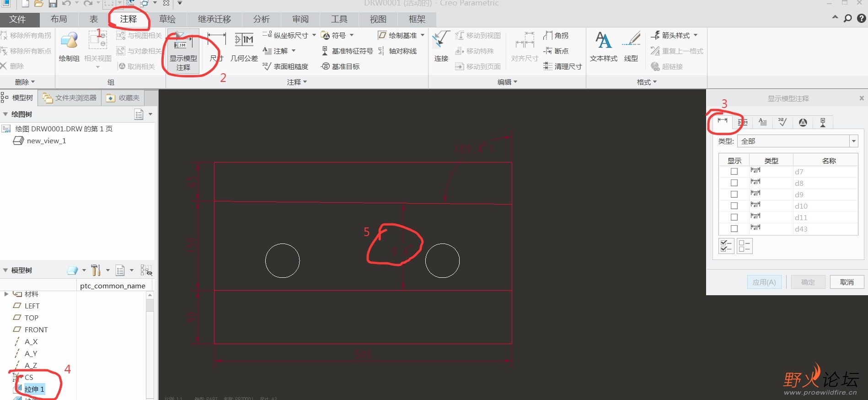Screen dimensions: 868x400
Task: Click the 确定 button in the dialog
Action: coord(808,282)
